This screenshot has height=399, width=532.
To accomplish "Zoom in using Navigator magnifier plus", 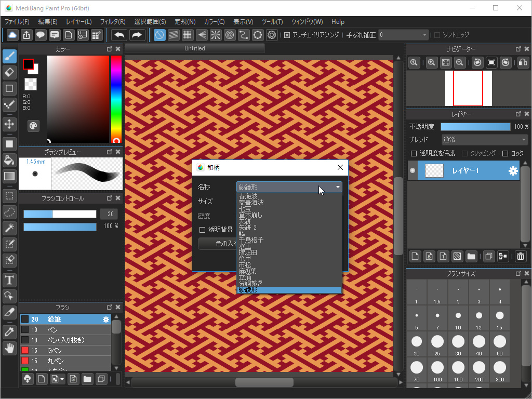I will coord(432,62).
